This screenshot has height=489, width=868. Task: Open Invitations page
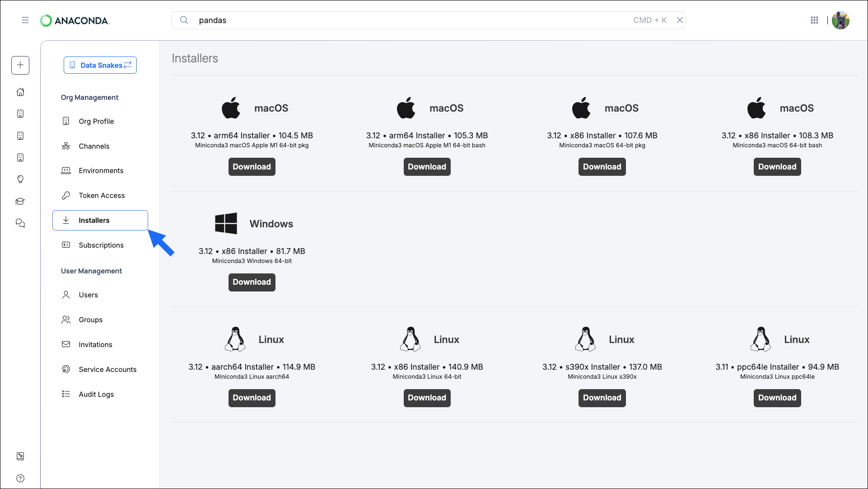100,344
